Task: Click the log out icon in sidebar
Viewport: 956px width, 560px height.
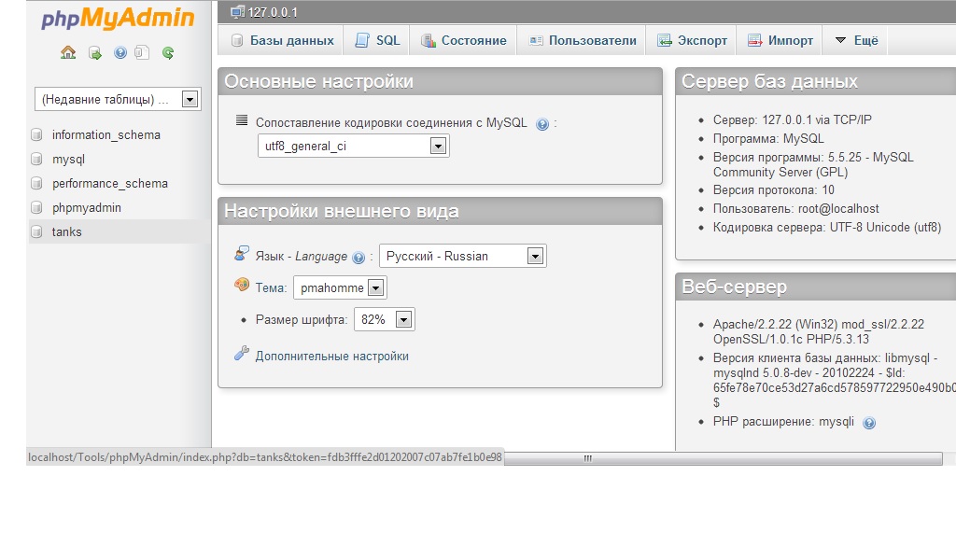Action: pyautogui.click(x=95, y=53)
